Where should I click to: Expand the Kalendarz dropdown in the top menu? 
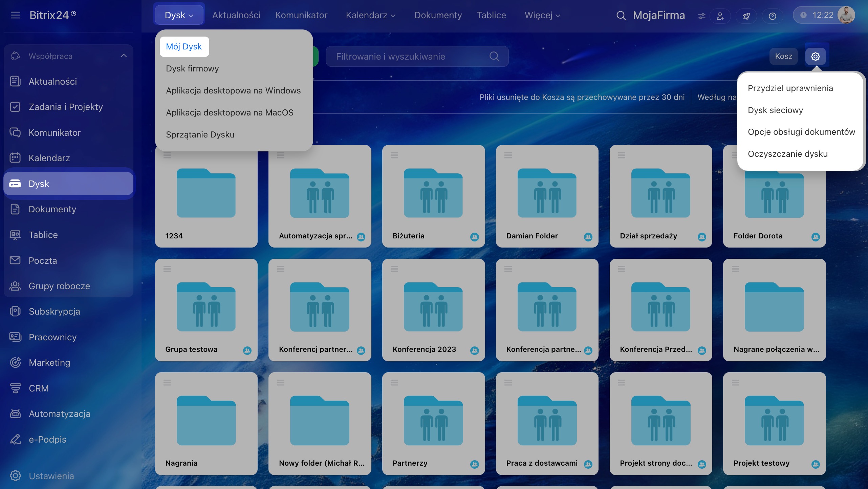coord(370,15)
